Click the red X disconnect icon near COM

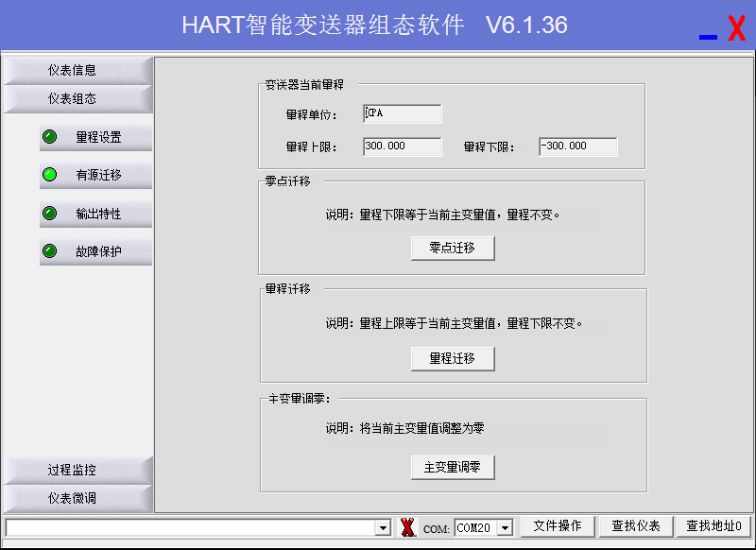pyautogui.click(x=407, y=527)
